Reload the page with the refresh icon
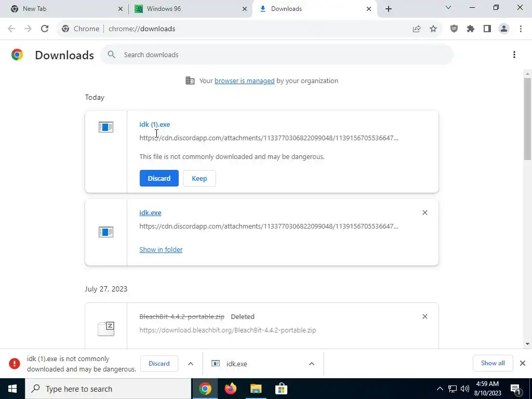 45,29
